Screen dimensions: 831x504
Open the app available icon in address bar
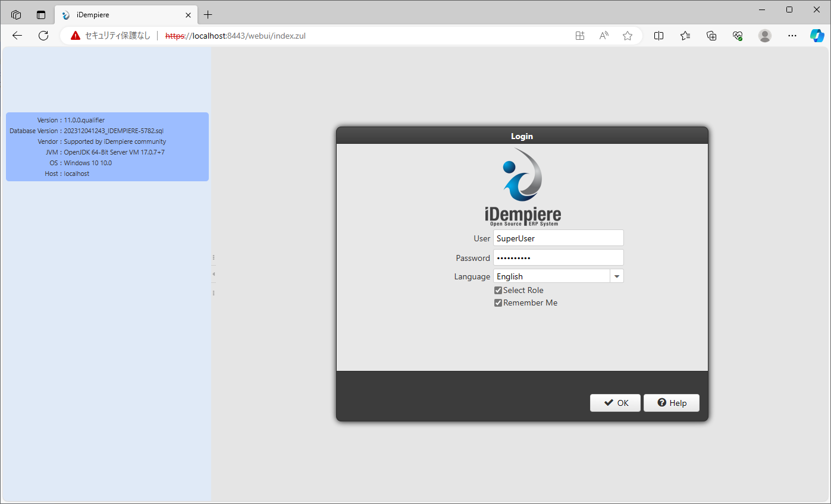[x=580, y=36]
